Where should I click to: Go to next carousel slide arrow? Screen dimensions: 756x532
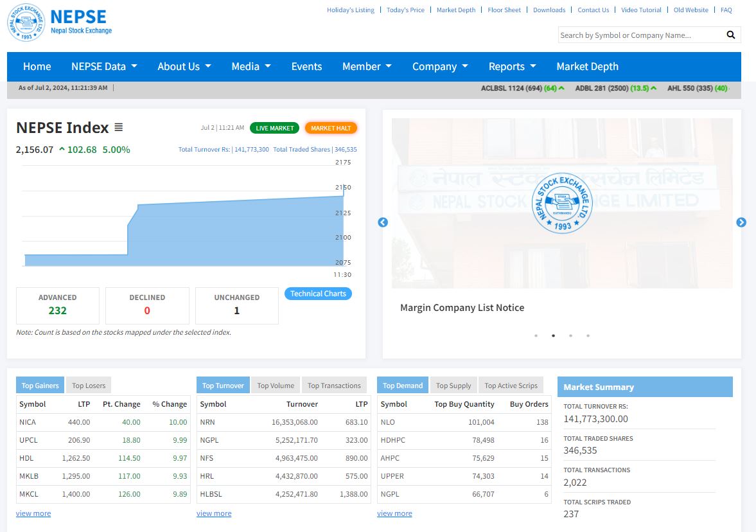click(x=741, y=222)
